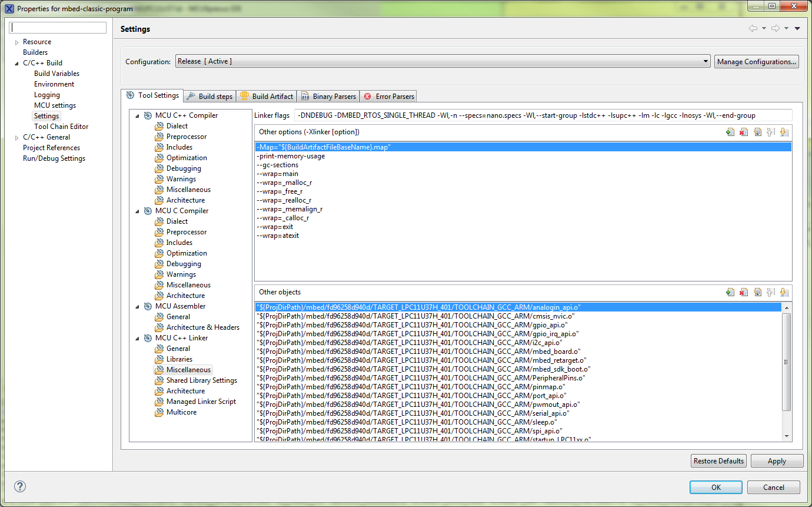Image resolution: width=812 pixels, height=507 pixels.
Task: Select Run/Debug Settings
Action: coord(54,158)
